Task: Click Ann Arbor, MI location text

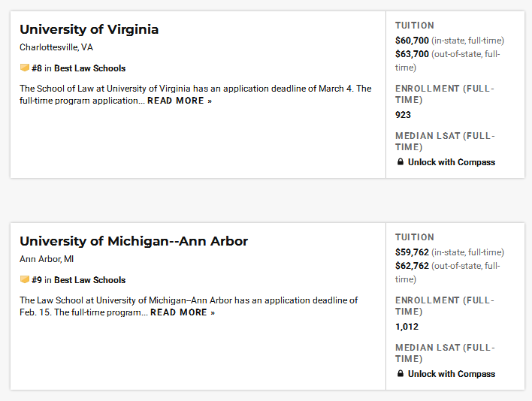Action: click(x=47, y=259)
